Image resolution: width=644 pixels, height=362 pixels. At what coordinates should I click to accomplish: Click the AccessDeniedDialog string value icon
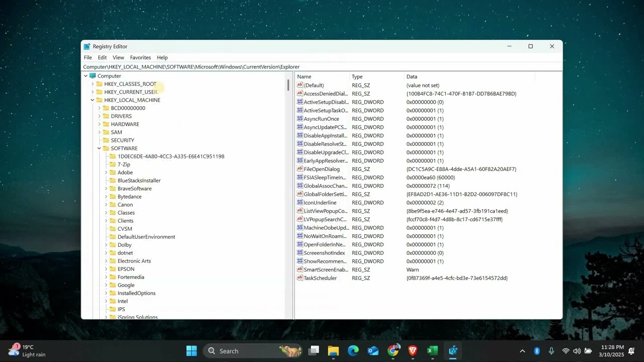(300, 94)
